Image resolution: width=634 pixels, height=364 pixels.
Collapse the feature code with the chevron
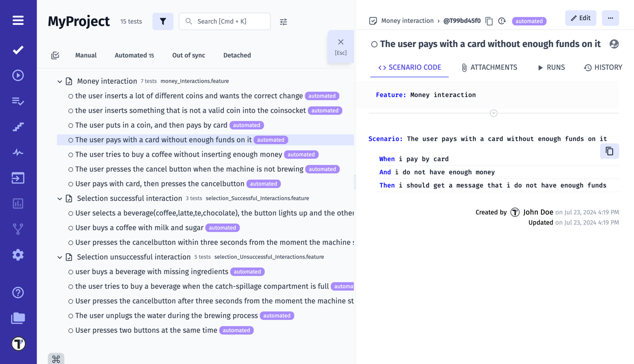(493, 113)
